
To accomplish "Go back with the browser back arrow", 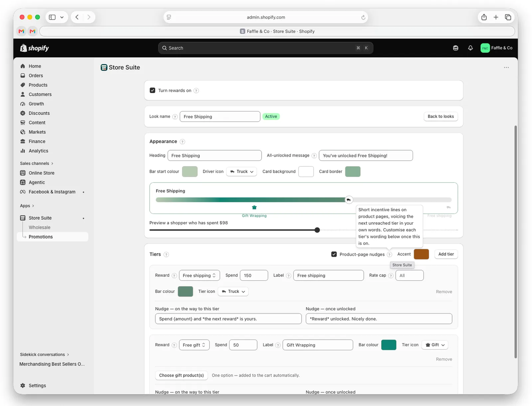I will click(77, 17).
